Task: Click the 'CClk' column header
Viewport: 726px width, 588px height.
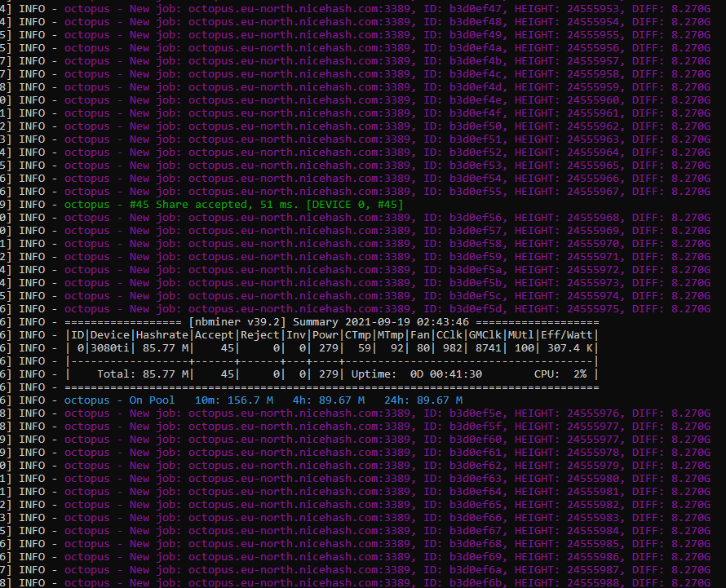Action: point(449,335)
